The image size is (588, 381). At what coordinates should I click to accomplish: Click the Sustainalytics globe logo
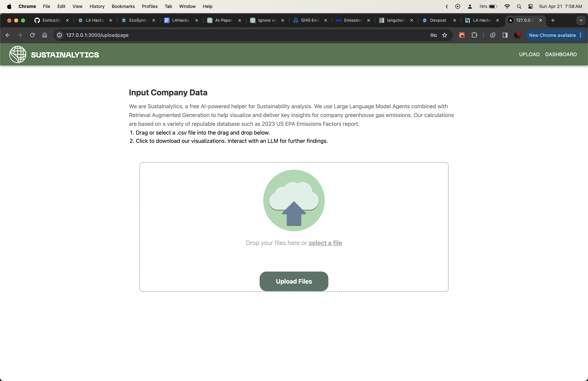tap(18, 54)
